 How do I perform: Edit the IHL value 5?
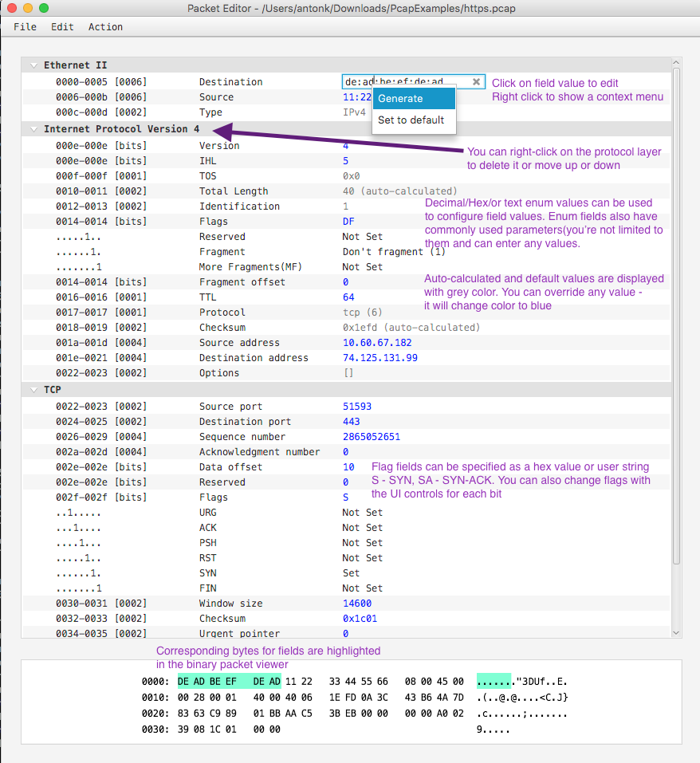(345, 160)
